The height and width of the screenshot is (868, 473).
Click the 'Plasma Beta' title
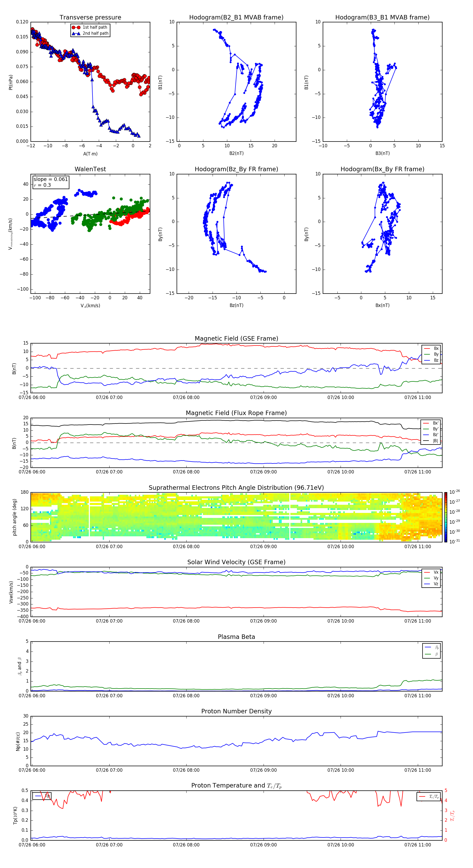coord(236,637)
